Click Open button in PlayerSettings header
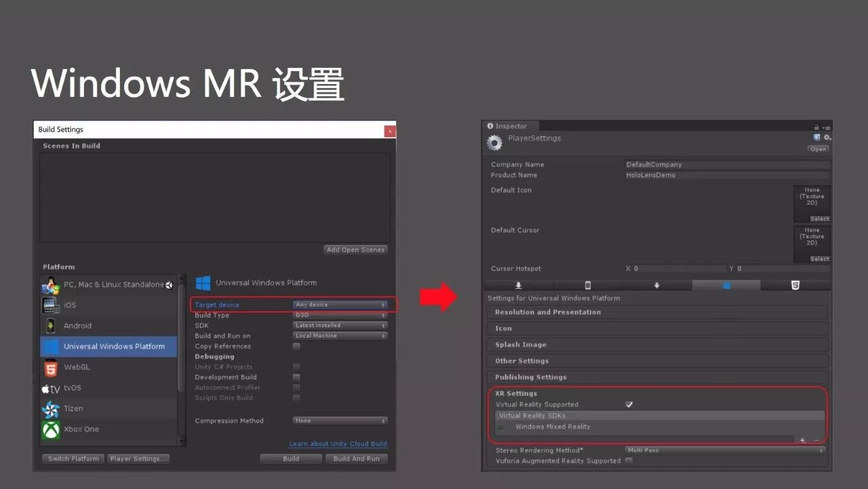The image size is (868, 489). [818, 149]
